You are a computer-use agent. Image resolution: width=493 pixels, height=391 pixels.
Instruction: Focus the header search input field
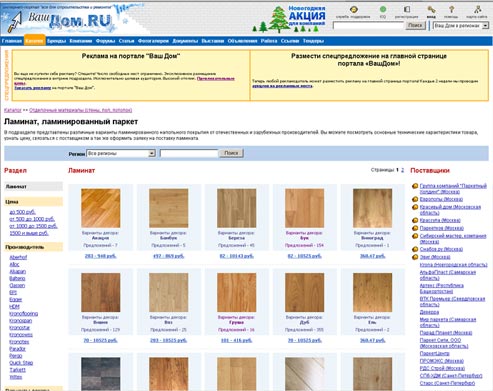coord(368,25)
